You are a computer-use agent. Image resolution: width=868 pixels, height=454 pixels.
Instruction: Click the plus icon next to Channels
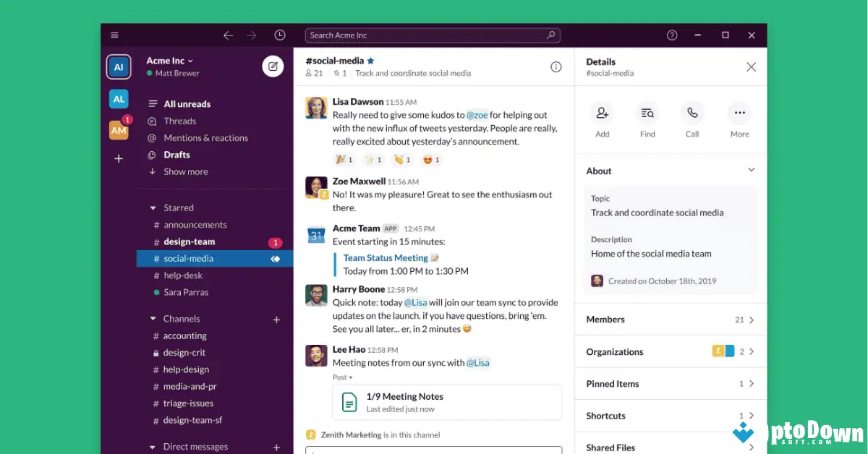[276, 319]
